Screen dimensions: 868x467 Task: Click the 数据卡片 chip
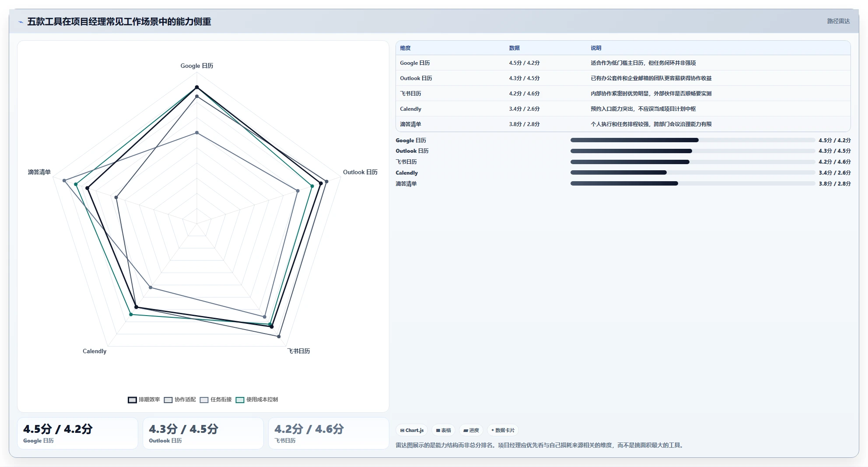coord(503,430)
